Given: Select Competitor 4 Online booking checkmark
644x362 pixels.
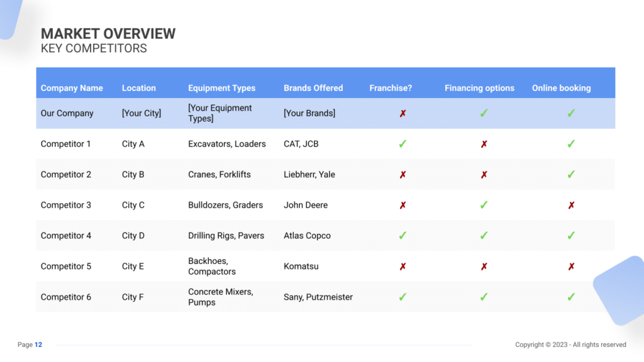Looking at the screenshot, I should (571, 236).
